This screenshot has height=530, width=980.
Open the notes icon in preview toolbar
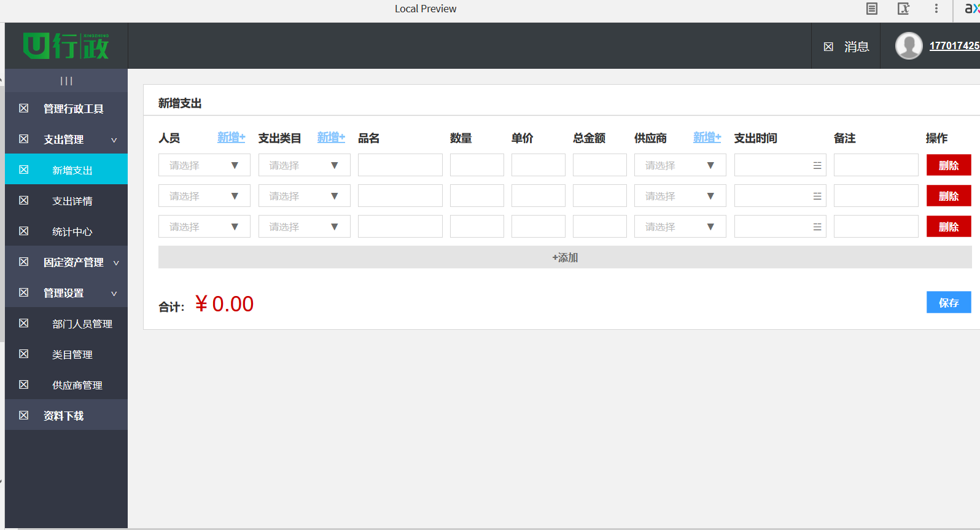pyautogui.click(x=872, y=9)
